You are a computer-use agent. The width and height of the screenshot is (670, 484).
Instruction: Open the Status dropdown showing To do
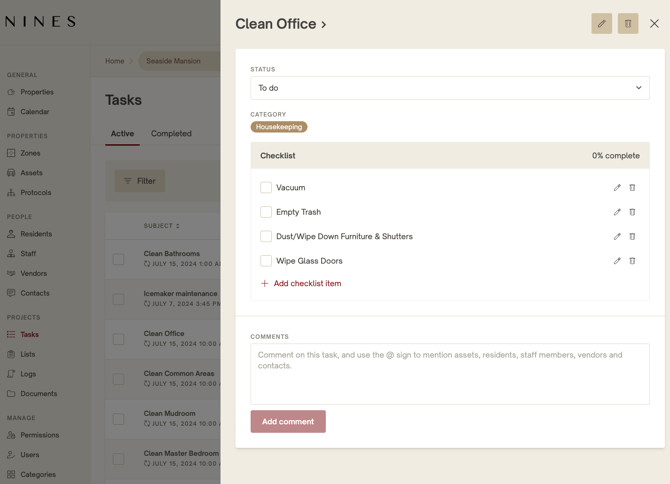point(449,88)
